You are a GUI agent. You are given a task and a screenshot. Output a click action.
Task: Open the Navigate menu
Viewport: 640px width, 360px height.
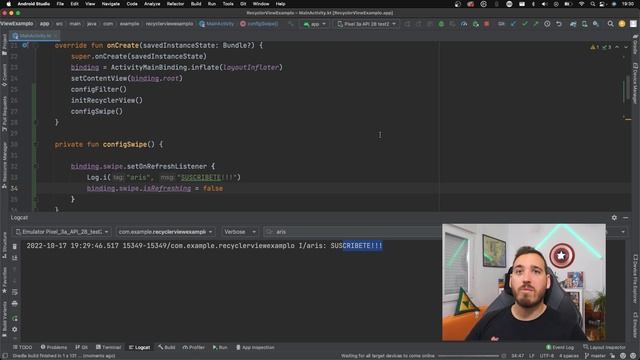pos(111,4)
